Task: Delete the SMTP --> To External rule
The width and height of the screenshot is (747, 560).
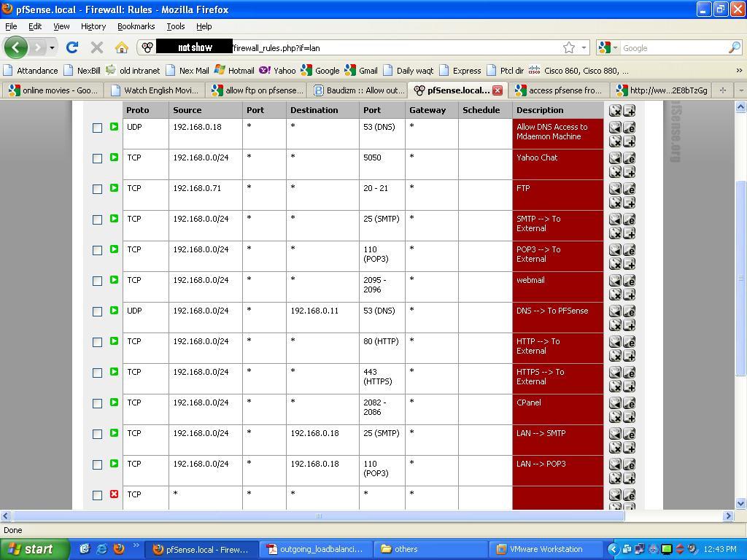Action: [615, 233]
